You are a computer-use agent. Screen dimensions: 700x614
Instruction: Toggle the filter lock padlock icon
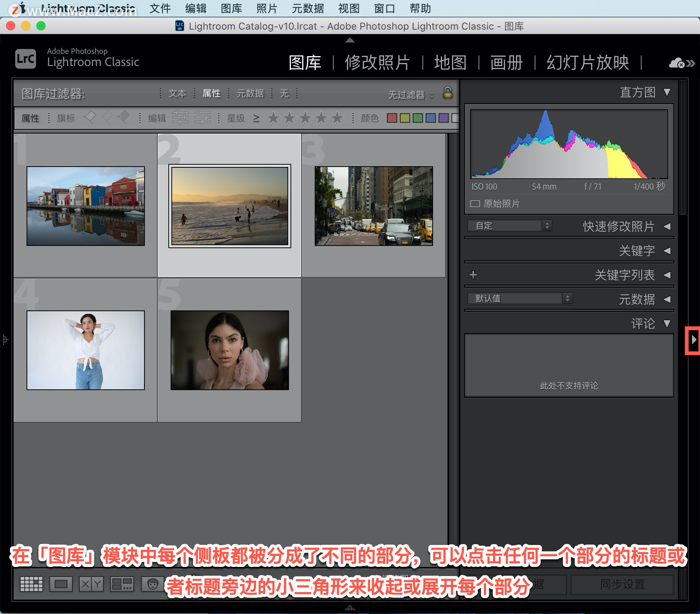pyautogui.click(x=448, y=93)
